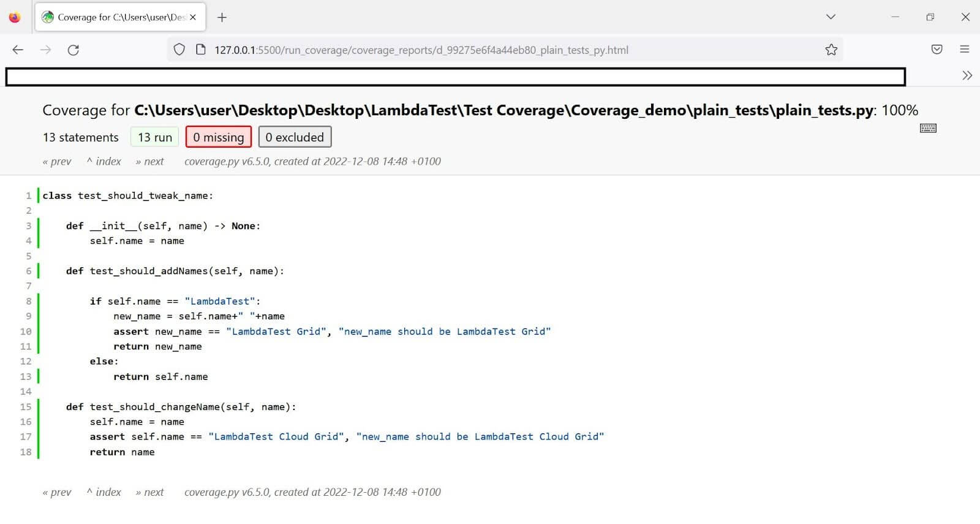Click the top '» next' link
The width and height of the screenshot is (980, 524).
(x=149, y=161)
